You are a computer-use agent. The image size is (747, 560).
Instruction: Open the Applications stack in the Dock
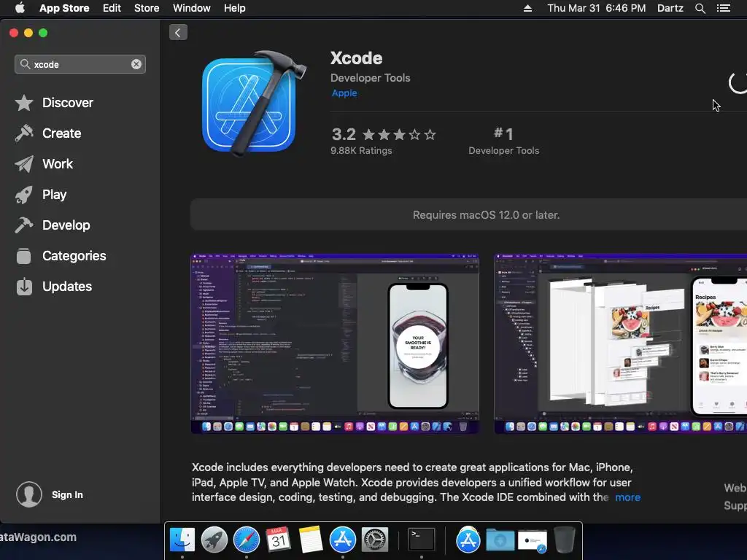(468, 540)
